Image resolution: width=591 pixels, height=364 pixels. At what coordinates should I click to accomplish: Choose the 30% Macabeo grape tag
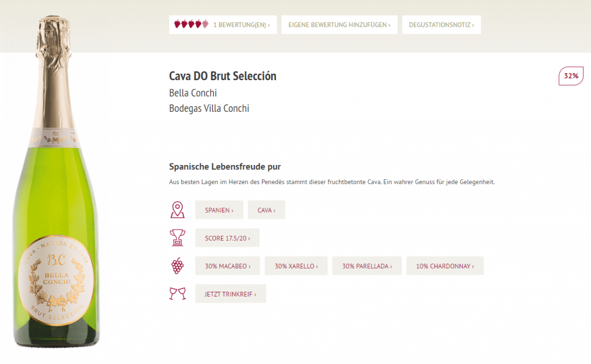pyautogui.click(x=227, y=266)
